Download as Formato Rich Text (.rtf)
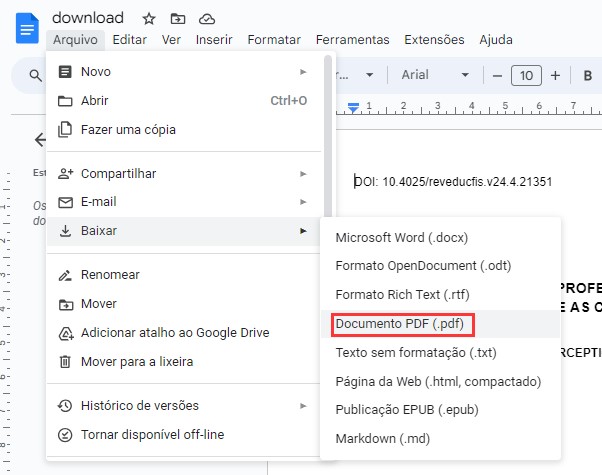The width and height of the screenshot is (602, 475). (440, 295)
